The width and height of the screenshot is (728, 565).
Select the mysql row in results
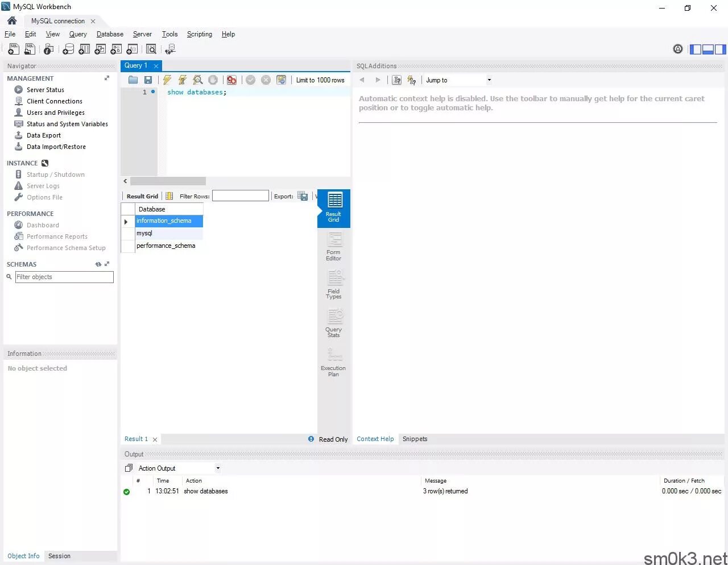[x=168, y=233]
